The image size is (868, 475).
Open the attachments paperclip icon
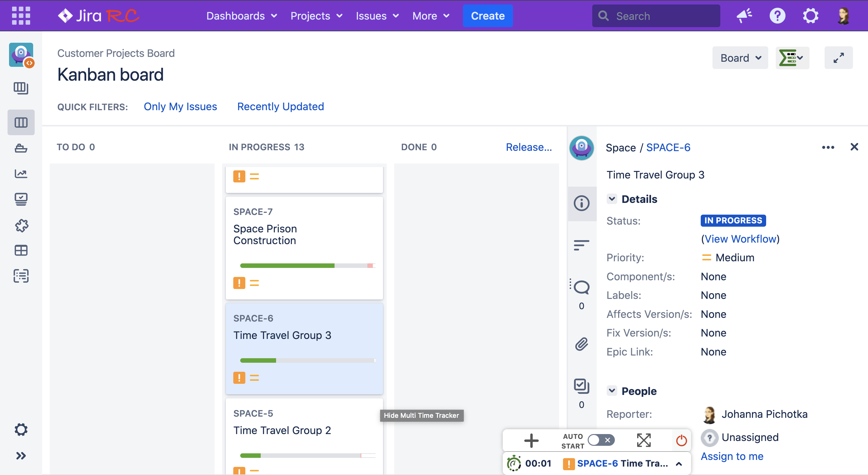click(582, 344)
